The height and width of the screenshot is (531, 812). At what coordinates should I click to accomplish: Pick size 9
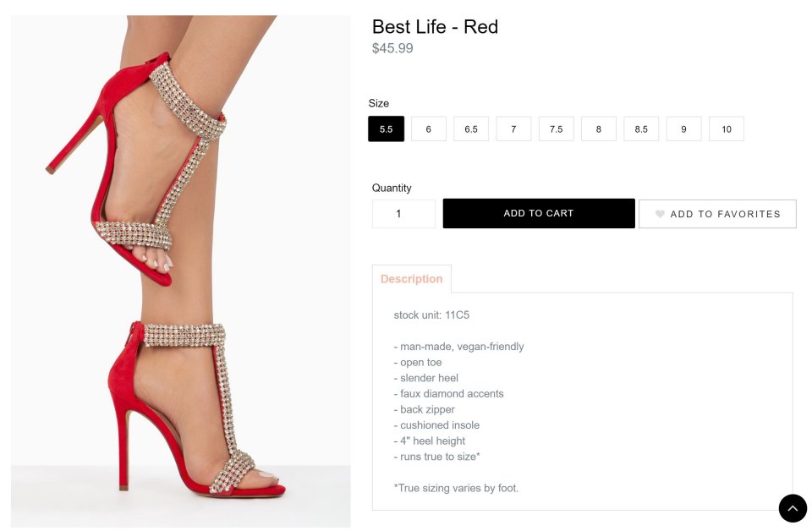click(683, 129)
